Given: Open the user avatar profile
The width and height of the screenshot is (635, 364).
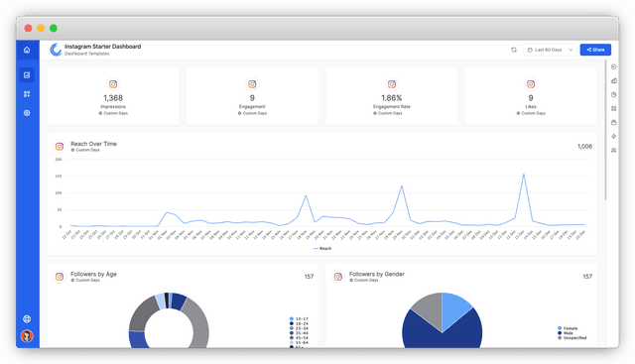Looking at the screenshot, I should pos(27,335).
